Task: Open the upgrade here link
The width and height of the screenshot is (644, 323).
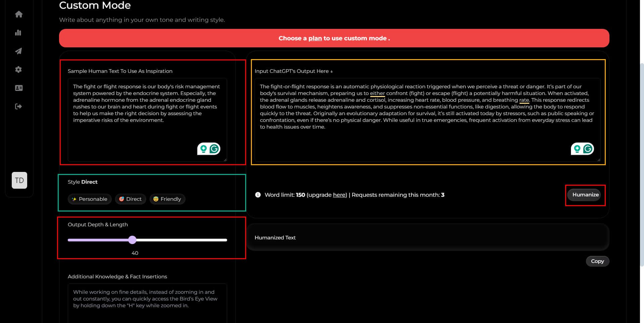Action: click(x=339, y=195)
